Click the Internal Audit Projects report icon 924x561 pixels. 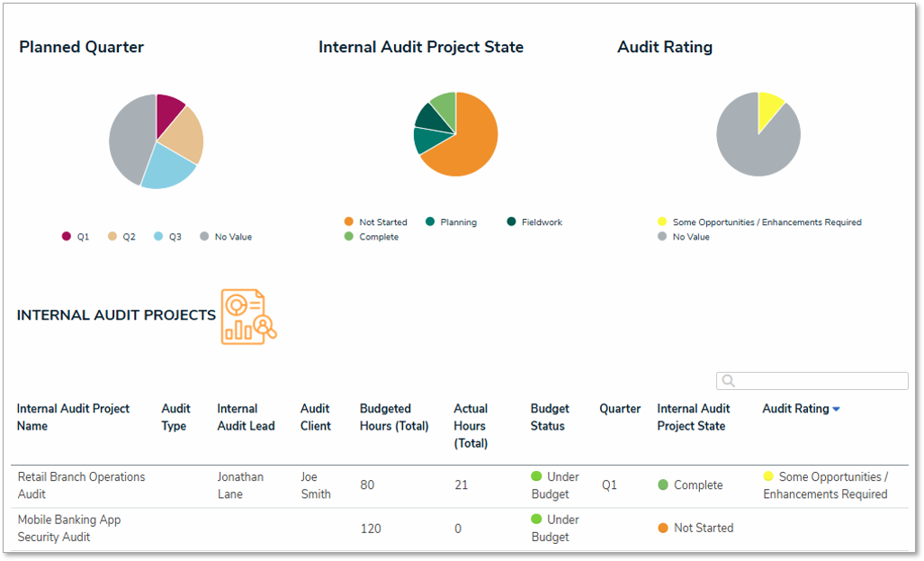pyautogui.click(x=248, y=315)
